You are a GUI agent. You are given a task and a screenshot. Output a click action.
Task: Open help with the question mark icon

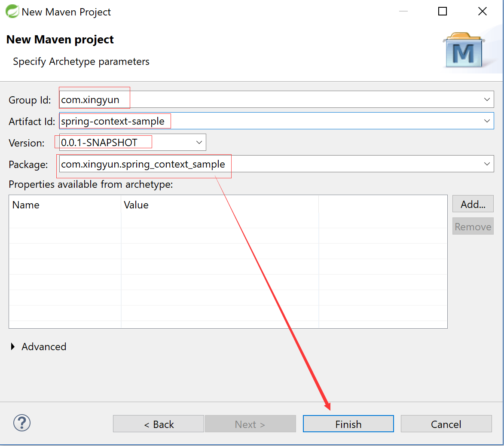pos(22,423)
